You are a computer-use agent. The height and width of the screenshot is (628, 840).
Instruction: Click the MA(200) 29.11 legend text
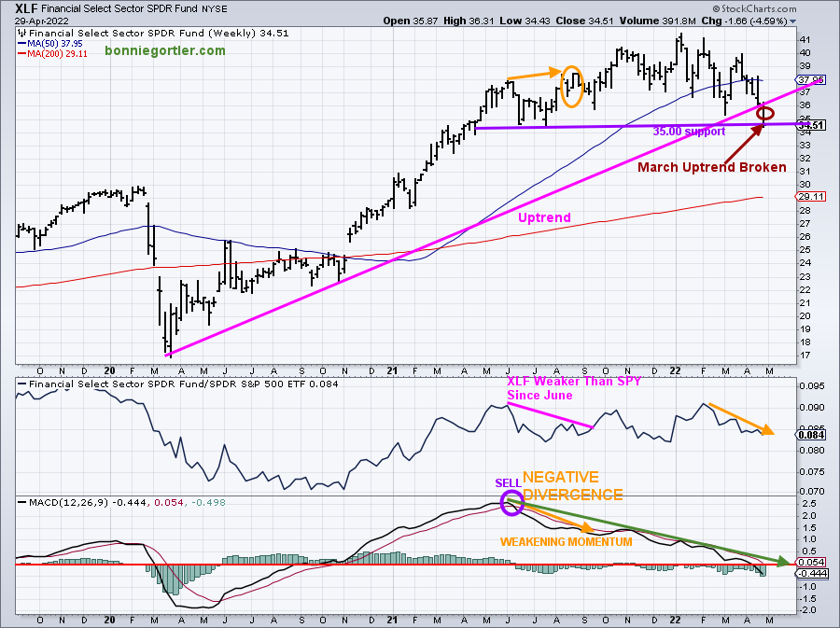(57, 53)
